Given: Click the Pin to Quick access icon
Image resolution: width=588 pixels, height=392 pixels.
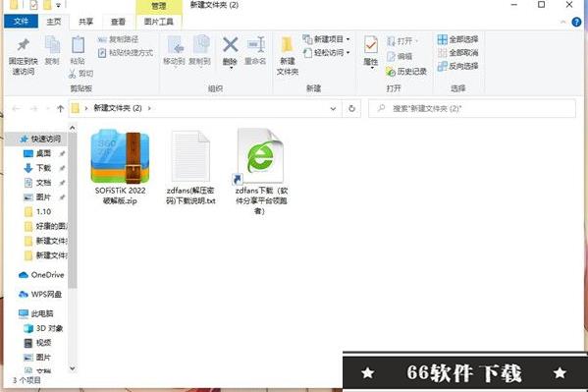Looking at the screenshot, I should (x=24, y=45).
